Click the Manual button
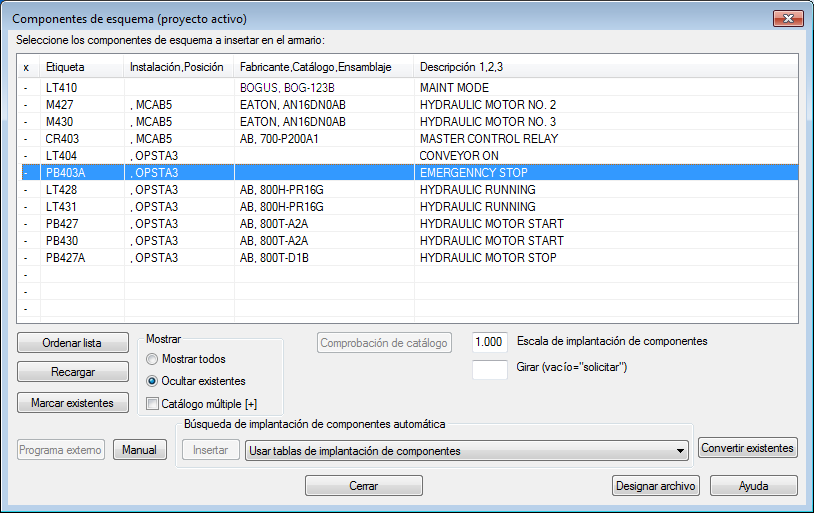 pos(140,450)
